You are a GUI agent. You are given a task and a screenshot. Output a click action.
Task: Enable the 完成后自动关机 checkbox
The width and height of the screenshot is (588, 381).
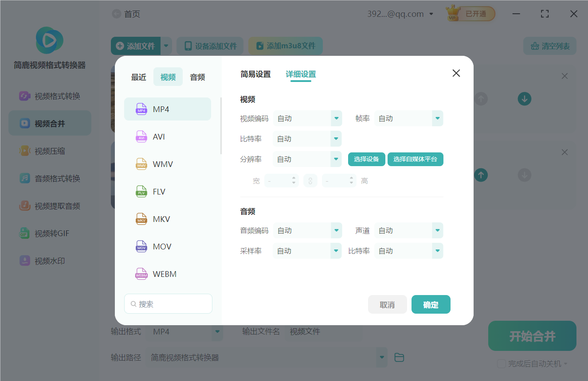[502, 363]
